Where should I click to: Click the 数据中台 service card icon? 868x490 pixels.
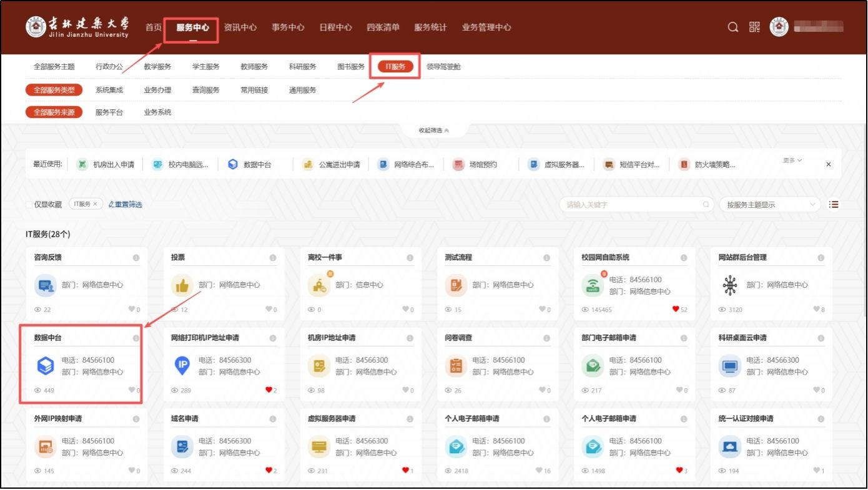[x=46, y=366]
